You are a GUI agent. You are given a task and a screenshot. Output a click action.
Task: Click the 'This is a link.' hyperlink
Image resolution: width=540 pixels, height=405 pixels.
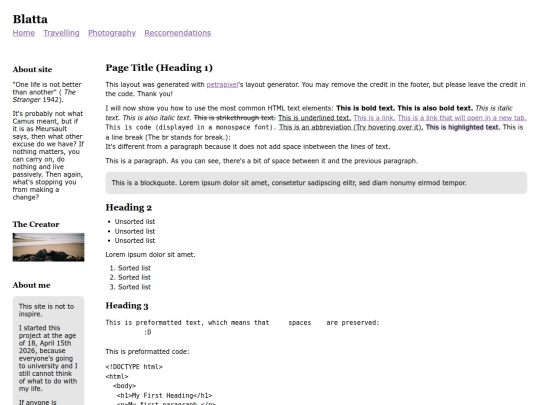pos(374,118)
